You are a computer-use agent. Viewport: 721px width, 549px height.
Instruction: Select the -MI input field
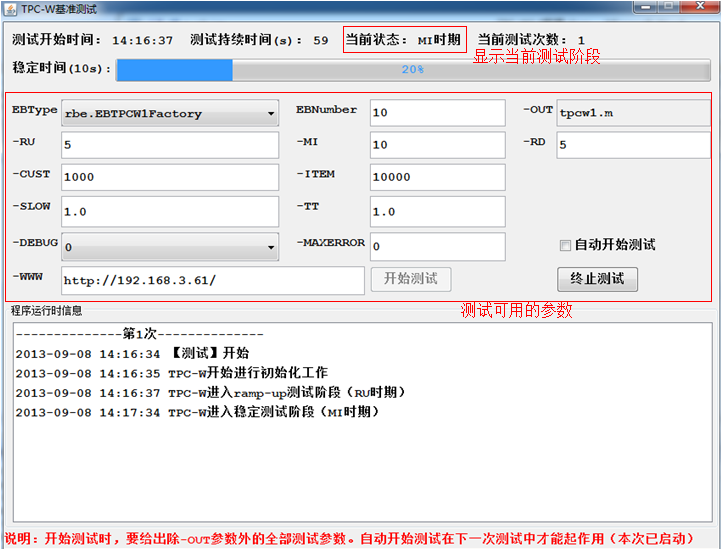point(437,145)
